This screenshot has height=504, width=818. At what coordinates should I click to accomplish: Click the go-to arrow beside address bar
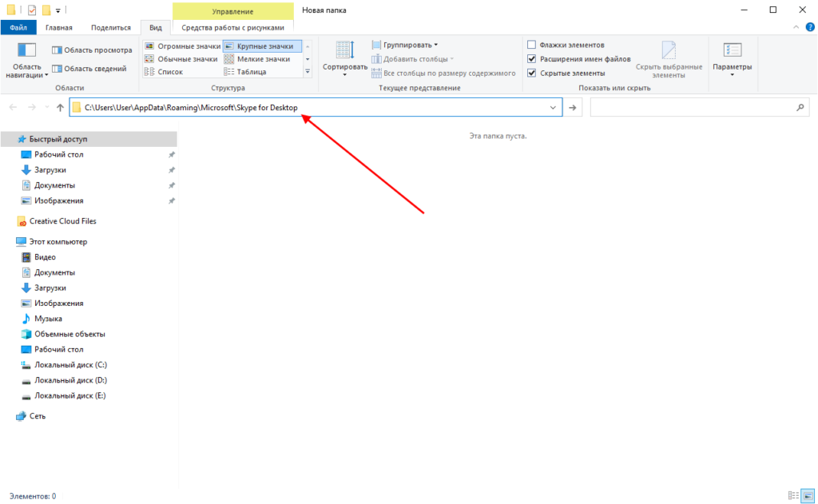tap(572, 108)
